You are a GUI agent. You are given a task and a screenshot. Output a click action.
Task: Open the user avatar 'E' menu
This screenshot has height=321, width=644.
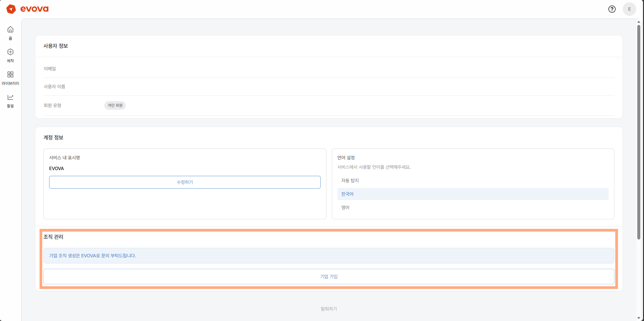629,9
